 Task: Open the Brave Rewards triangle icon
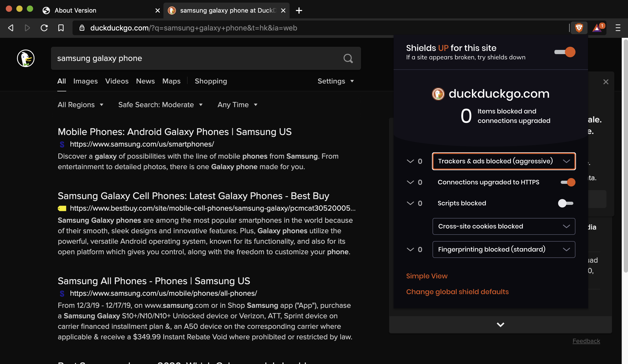click(x=598, y=28)
